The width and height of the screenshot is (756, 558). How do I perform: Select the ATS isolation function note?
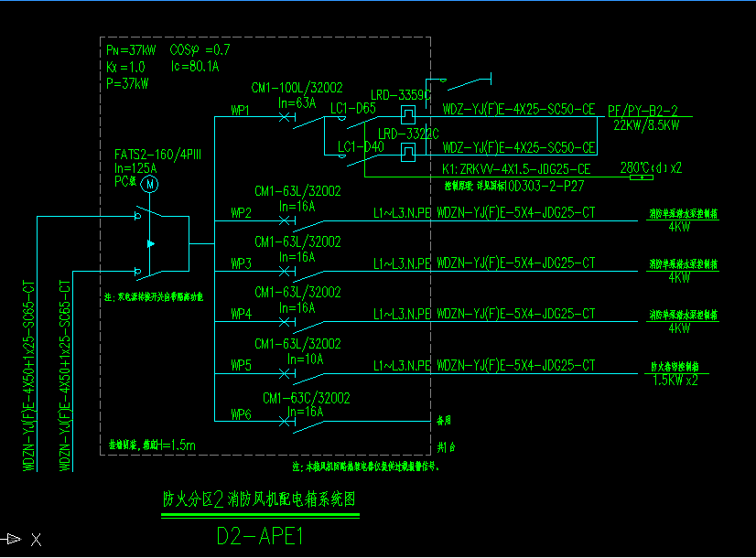(154, 296)
